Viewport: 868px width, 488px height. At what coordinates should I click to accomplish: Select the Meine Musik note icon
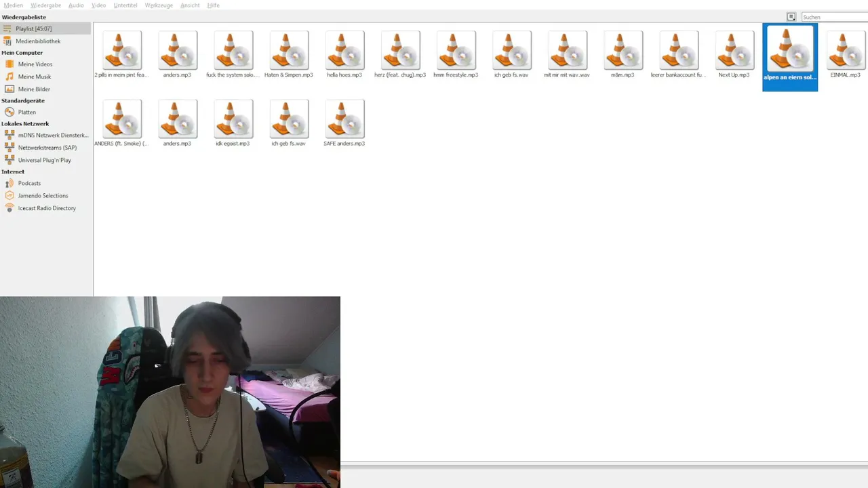coord(9,77)
